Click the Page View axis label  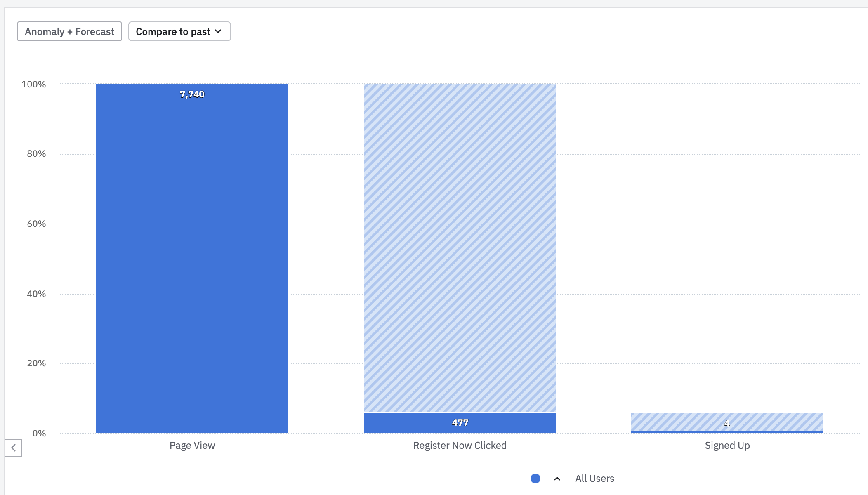[192, 445]
